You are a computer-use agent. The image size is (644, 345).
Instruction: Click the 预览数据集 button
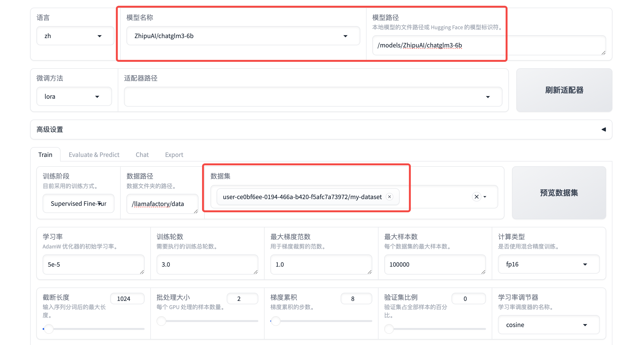pos(559,193)
